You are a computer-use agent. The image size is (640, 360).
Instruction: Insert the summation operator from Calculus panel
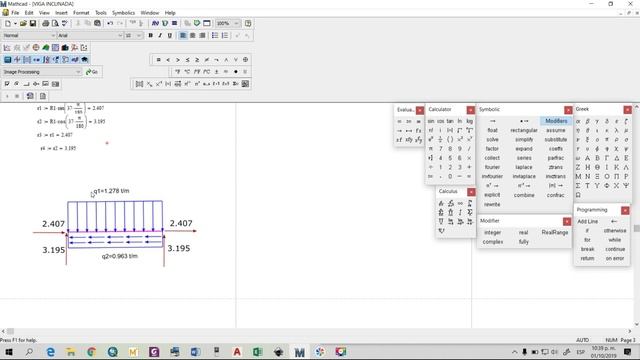[x=441, y=212]
